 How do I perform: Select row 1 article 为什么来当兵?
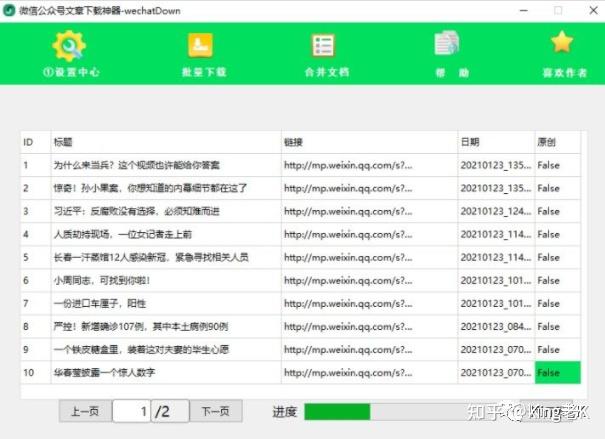164,165
